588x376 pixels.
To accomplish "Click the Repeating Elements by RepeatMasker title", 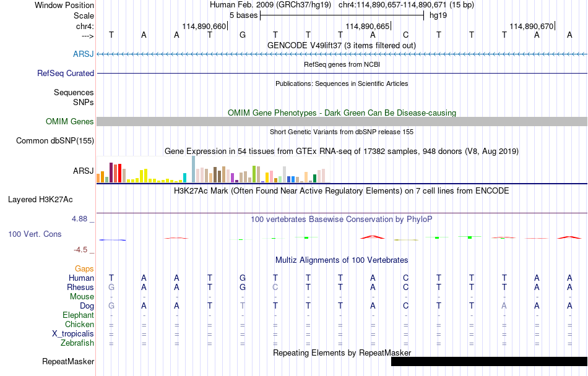I will tap(342, 352).
